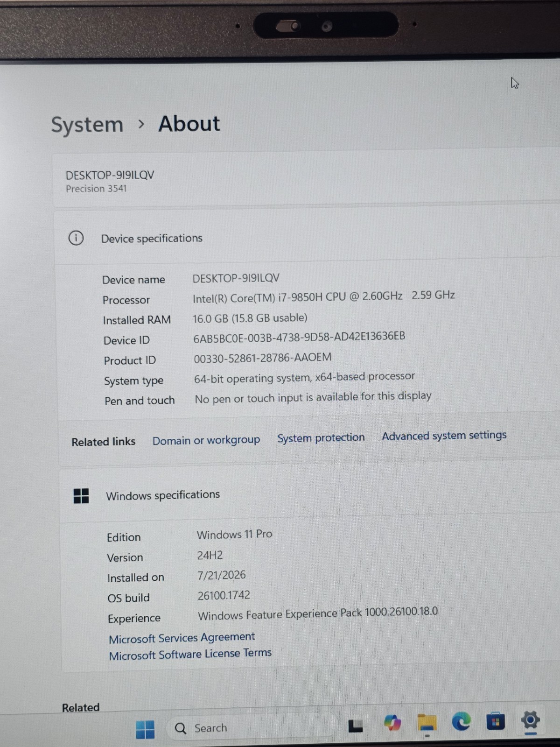This screenshot has height=747, width=560.
Task: Launch Microsoft Edge from the taskbar
Action: (461, 722)
